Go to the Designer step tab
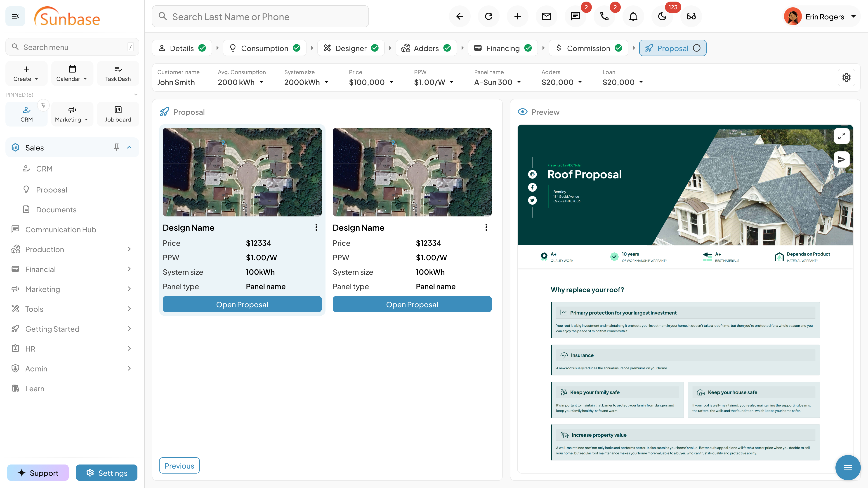Screen dimensions: 868x488 point(351,48)
